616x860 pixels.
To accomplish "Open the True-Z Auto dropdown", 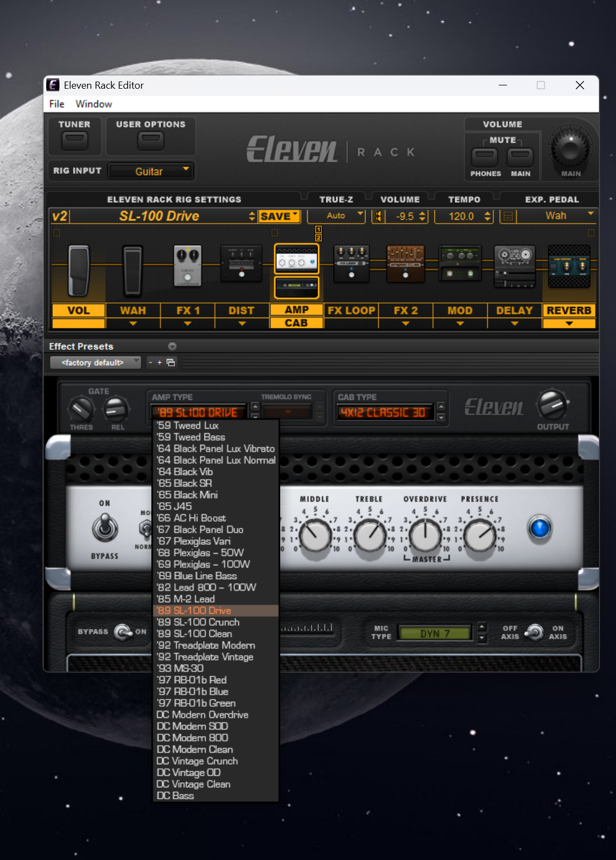I will pos(336,216).
